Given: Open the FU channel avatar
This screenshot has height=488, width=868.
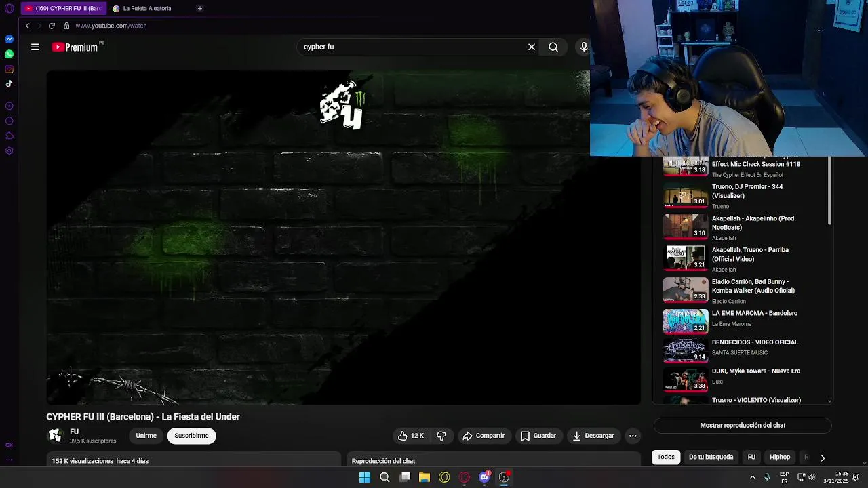Looking at the screenshot, I should coord(55,436).
